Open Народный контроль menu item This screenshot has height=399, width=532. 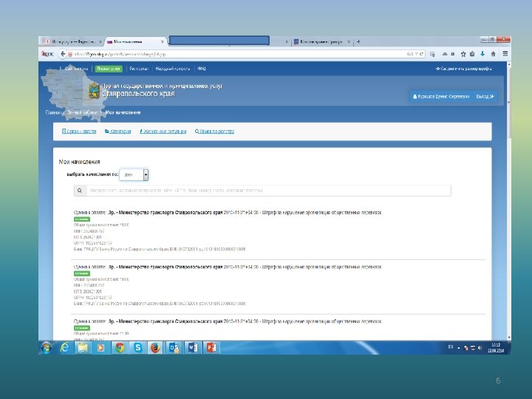(173, 69)
